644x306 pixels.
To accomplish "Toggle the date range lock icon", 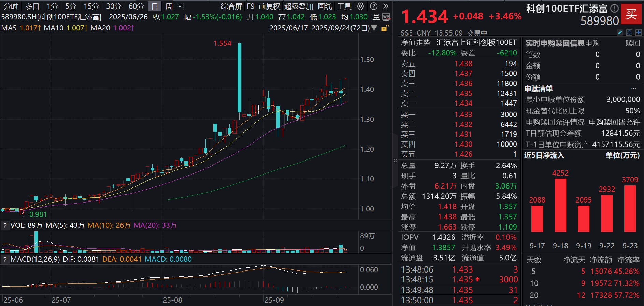I will [384, 28].
